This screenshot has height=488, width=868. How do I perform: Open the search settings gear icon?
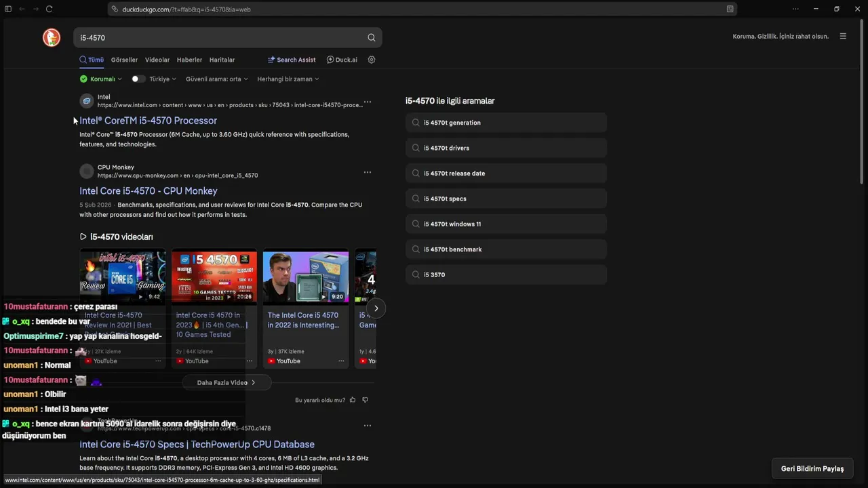coord(372,60)
